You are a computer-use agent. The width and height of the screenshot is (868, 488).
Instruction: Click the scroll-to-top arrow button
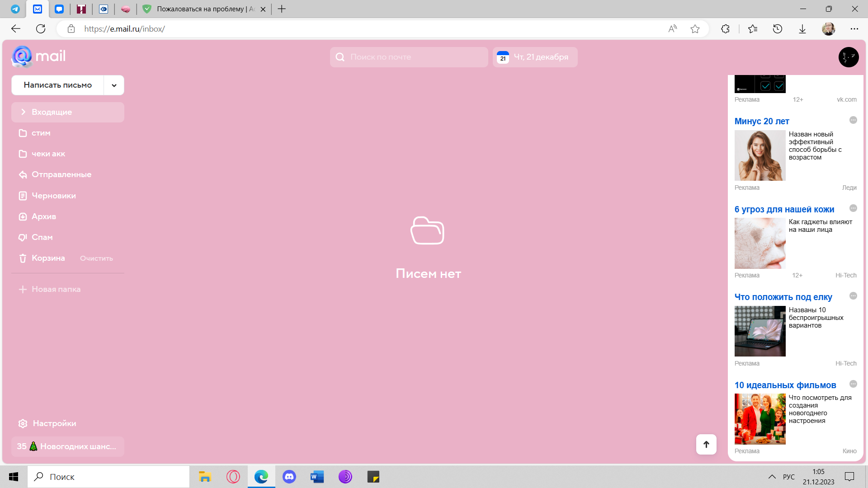click(x=706, y=444)
